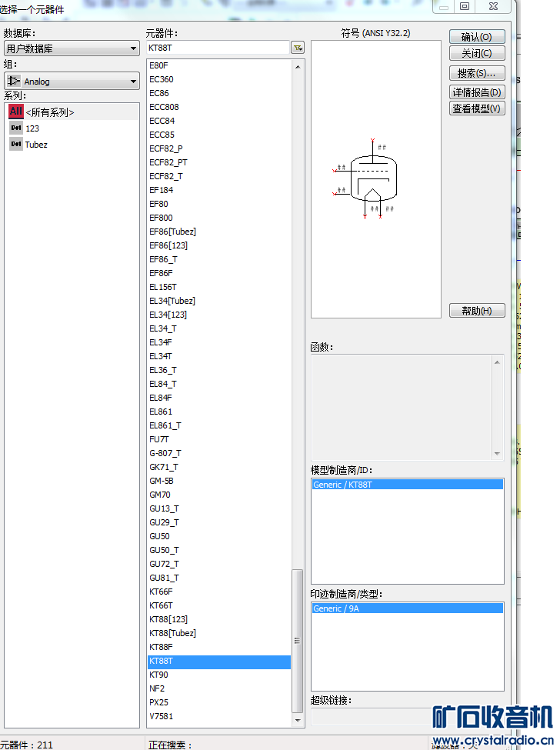Click the filter icon beside the component field
Screen dimensions: 560x750
[x=298, y=48]
